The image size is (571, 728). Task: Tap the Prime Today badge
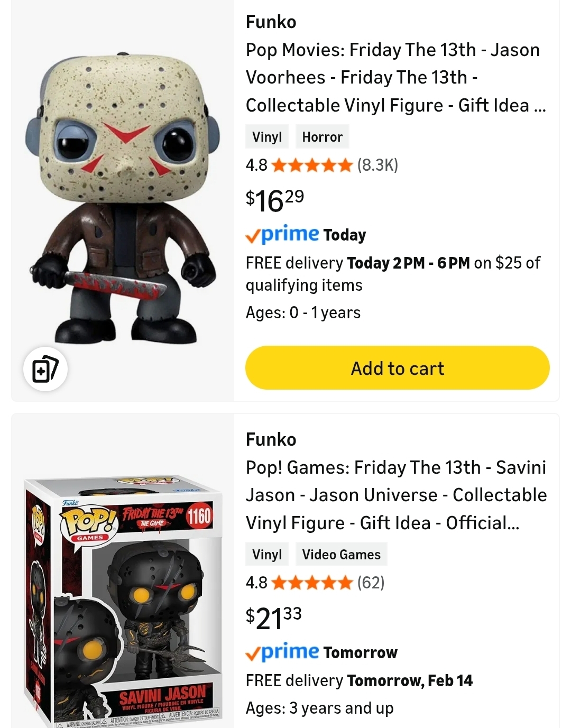coord(306,234)
